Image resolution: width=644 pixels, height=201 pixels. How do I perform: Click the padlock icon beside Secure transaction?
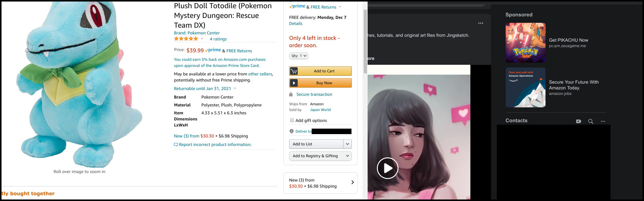(x=291, y=94)
